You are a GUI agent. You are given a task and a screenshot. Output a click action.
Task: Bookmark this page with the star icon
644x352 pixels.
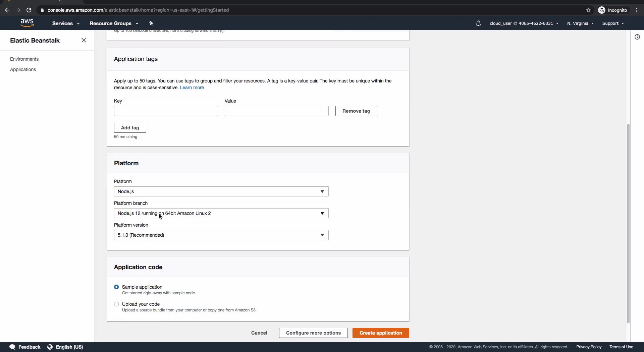tap(588, 10)
